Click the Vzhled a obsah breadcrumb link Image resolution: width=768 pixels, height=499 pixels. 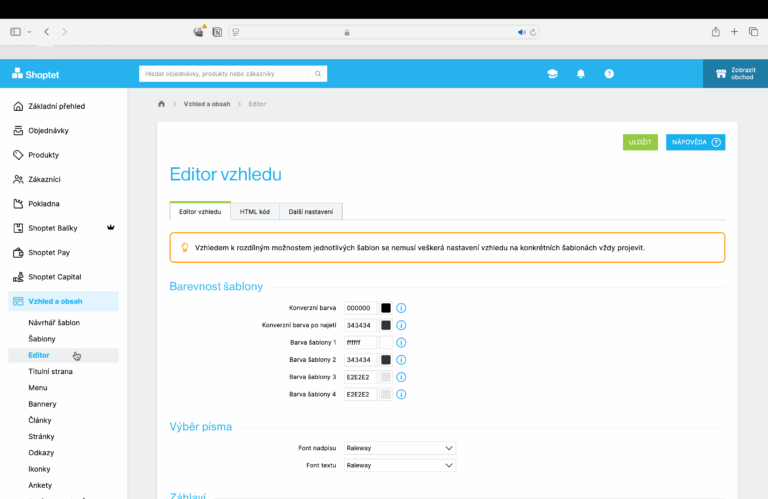[x=207, y=104]
